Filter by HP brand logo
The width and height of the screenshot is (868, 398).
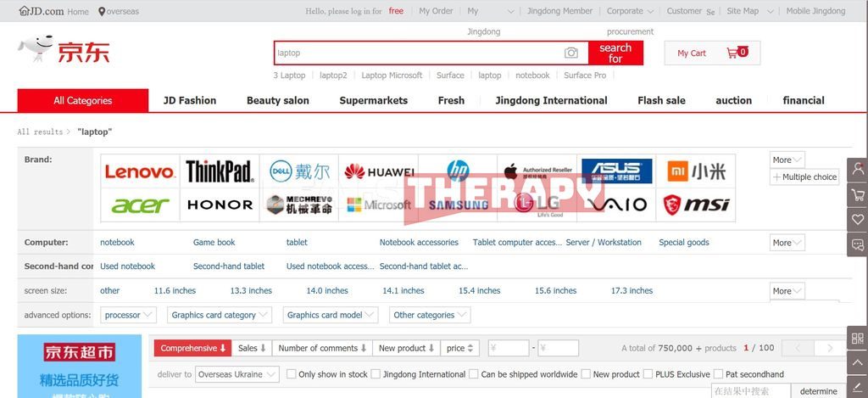(x=458, y=171)
